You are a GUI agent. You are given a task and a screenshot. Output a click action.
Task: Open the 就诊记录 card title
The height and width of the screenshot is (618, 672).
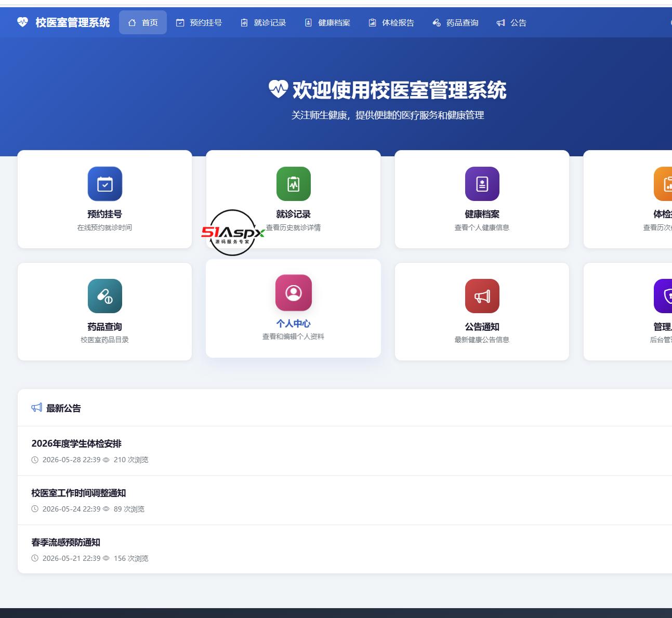(x=294, y=214)
